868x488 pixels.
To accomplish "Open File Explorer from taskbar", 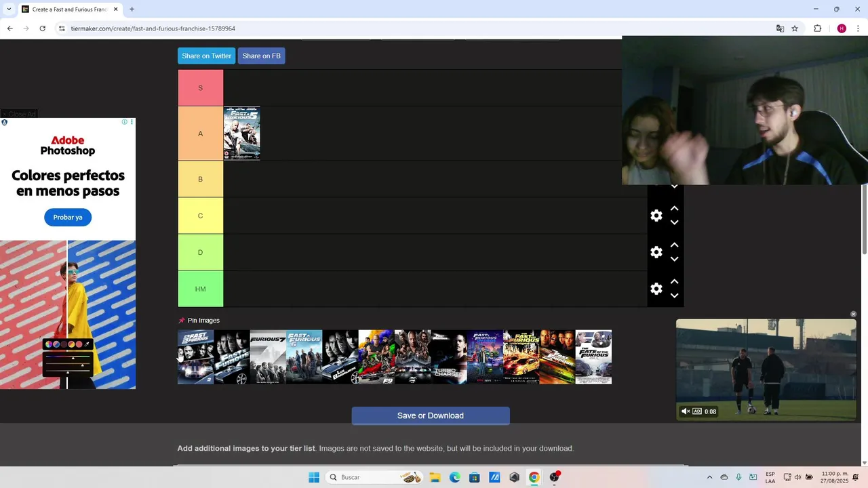I will (435, 477).
